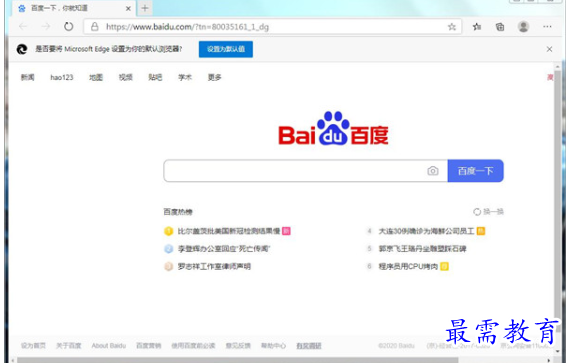The height and width of the screenshot is (363, 567).
Task: Click the rank 1 badge icon
Action: point(169,231)
